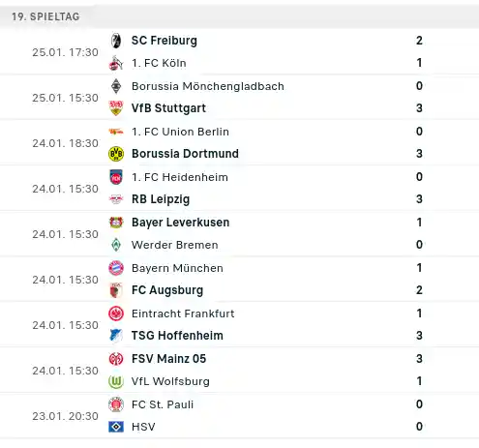
Task: Select the HSV blue diamond logo
Action: click(116, 427)
